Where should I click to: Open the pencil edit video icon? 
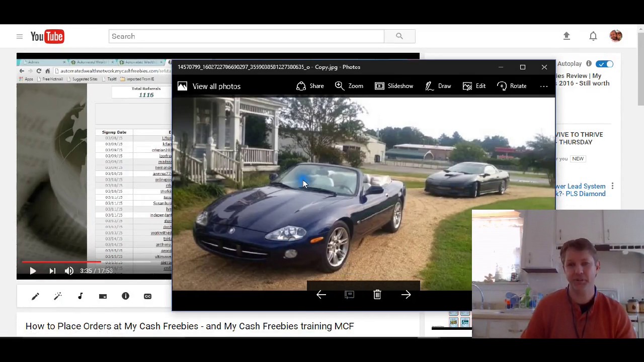(x=35, y=296)
